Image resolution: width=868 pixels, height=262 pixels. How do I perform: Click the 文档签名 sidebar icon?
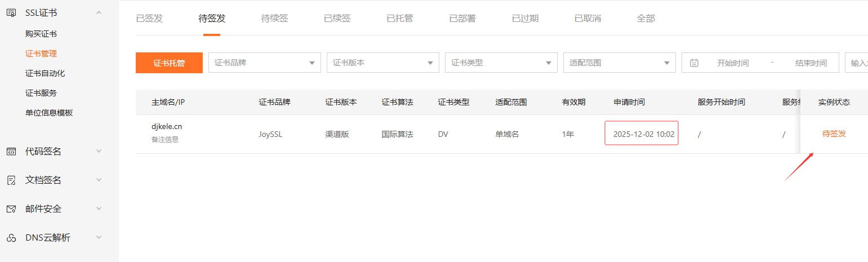pos(11,180)
